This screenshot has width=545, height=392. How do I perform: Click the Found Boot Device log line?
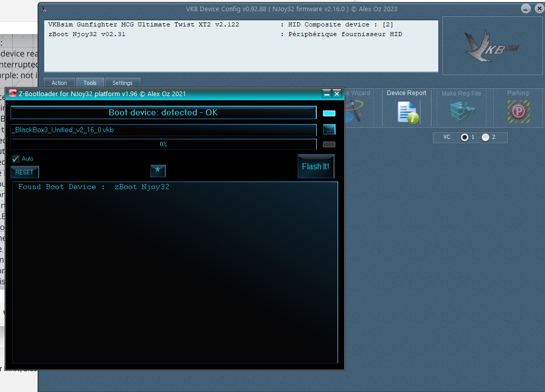94,187
